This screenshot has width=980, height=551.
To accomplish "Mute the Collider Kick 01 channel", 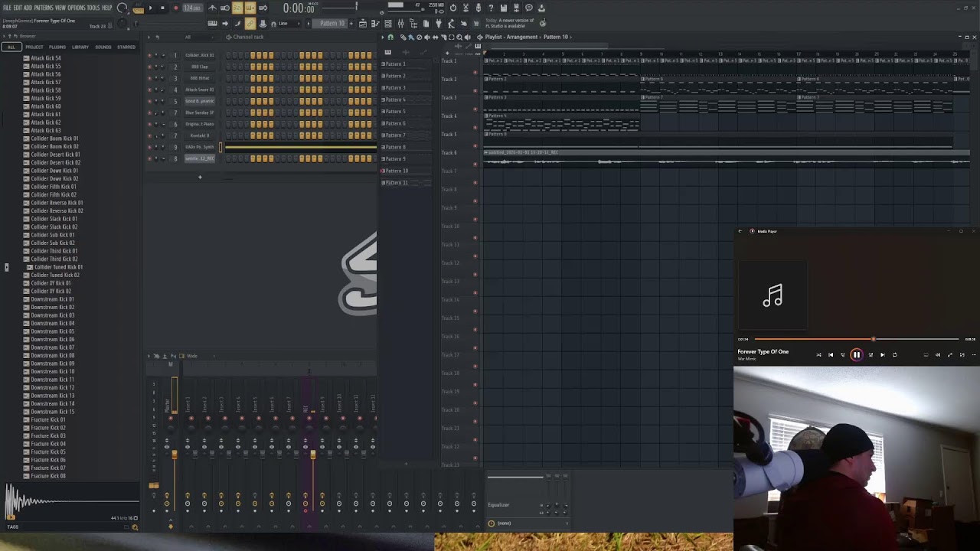I will pyautogui.click(x=149, y=55).
